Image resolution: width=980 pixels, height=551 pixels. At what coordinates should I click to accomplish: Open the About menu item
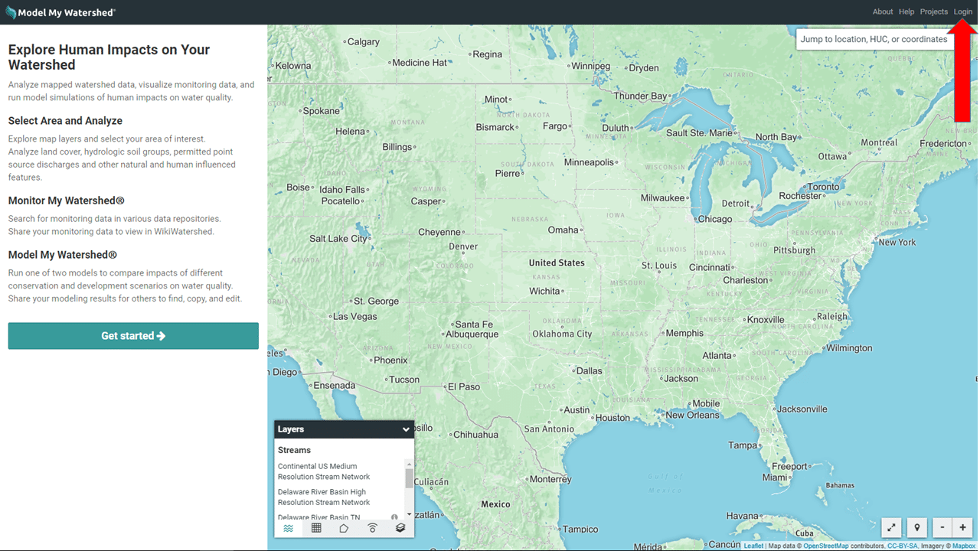click(x=882, y=11)
